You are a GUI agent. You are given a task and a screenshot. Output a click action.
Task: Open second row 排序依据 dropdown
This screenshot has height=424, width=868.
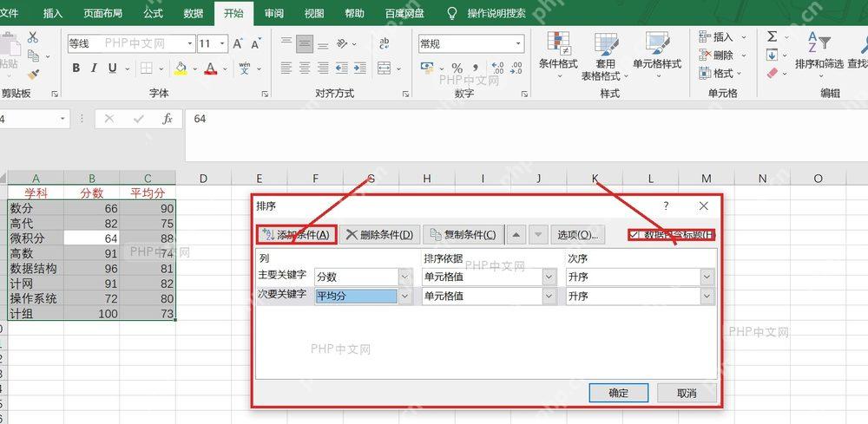tap(549, 297)
